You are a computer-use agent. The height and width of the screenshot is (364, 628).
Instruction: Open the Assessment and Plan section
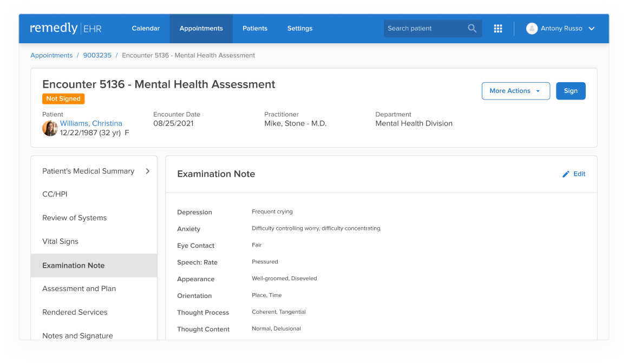(79, 289)
